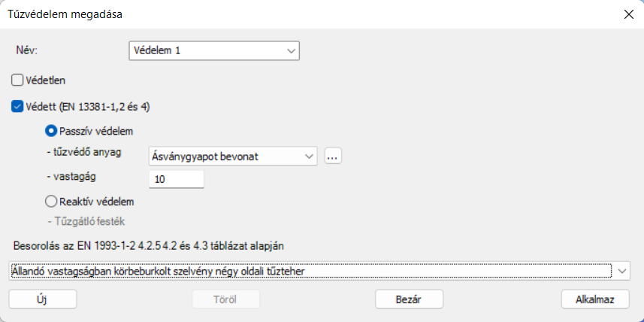Click the greyed Tűzgátló festék label
Viewport: 644px width, 322px height.
tap(86, 221)
